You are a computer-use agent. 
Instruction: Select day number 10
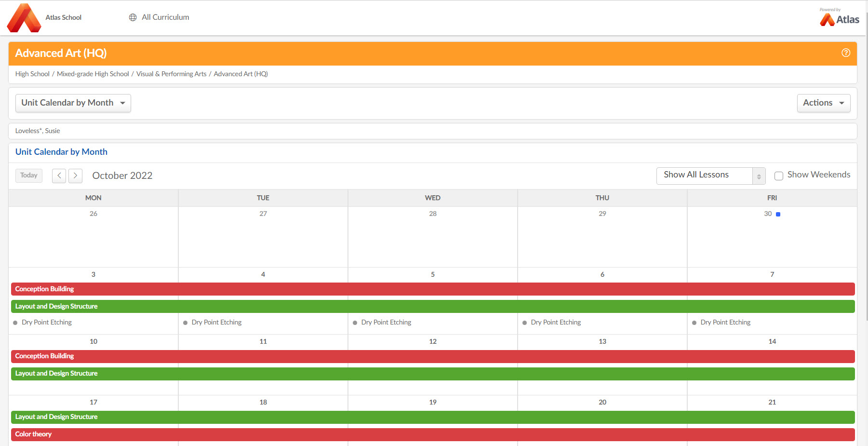[93, 341]
